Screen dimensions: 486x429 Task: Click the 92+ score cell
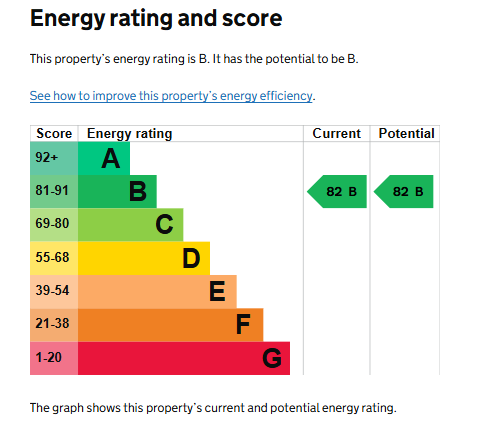(54, 158)
